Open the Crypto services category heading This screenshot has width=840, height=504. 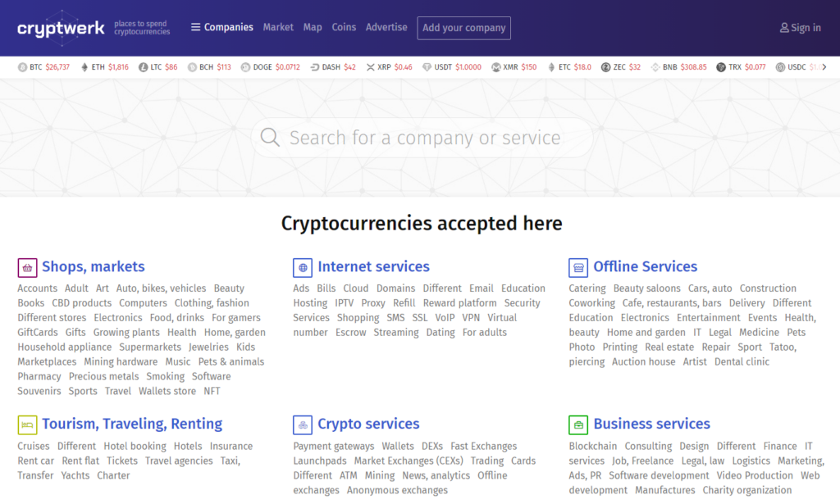(368, 424)
